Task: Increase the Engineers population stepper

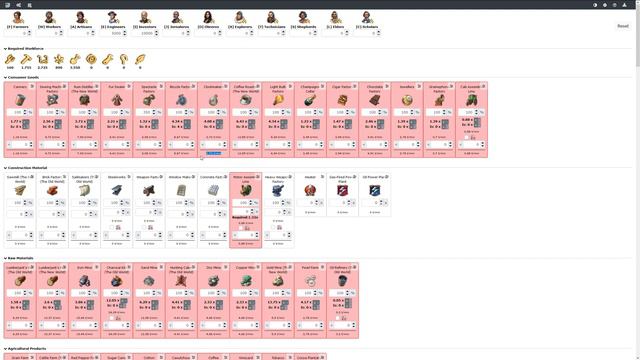Action: click(124, 32)
